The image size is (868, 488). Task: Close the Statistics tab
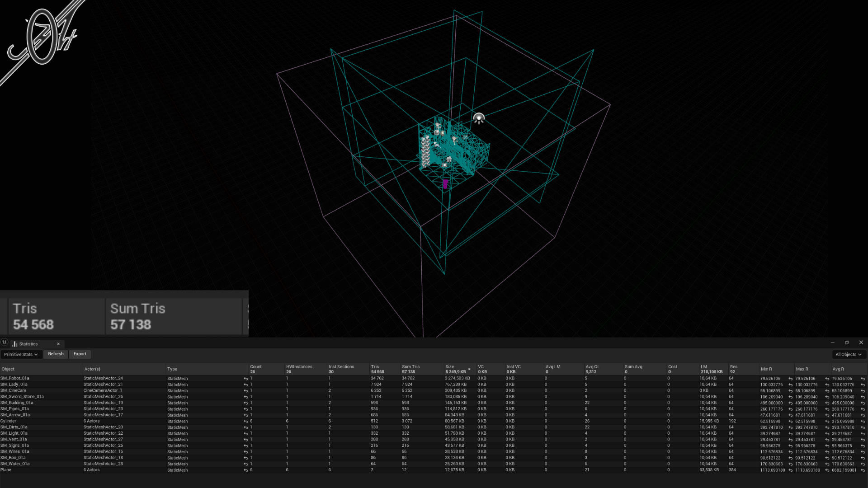58,344
